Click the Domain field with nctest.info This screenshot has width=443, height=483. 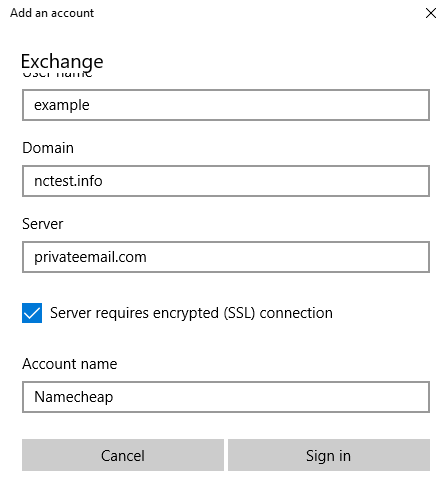[x=226, y=181]
